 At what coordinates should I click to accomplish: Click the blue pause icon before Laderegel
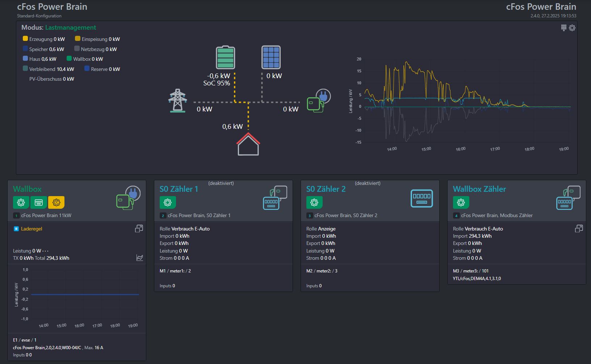pos(16,229)
